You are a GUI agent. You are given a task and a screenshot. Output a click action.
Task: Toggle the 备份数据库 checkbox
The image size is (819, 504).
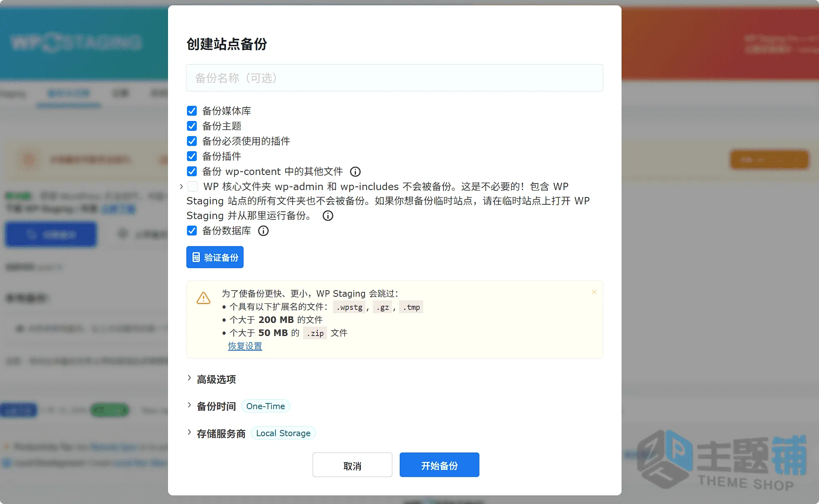coord(192,231)
